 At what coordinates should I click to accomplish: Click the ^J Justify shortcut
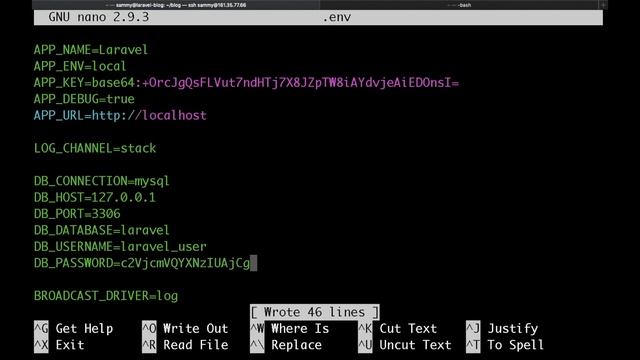click(x=502, y=329)
